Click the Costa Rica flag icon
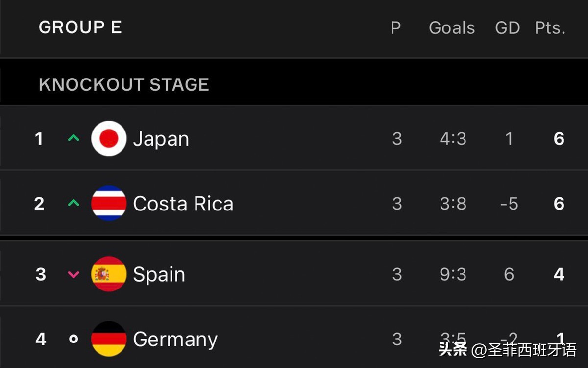The height and width of the screenshot is (368, 588). 109,204
